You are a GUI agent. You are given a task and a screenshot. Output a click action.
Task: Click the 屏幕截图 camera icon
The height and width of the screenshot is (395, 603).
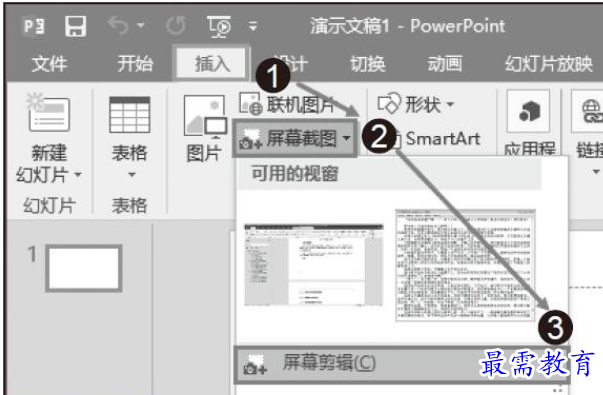click(x=250, y=139)
